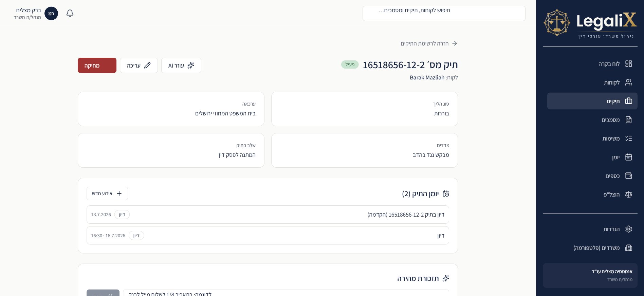Click the value מבקש נגד בהדב
The image size is (644, 296).
click(x=431, y=155)
